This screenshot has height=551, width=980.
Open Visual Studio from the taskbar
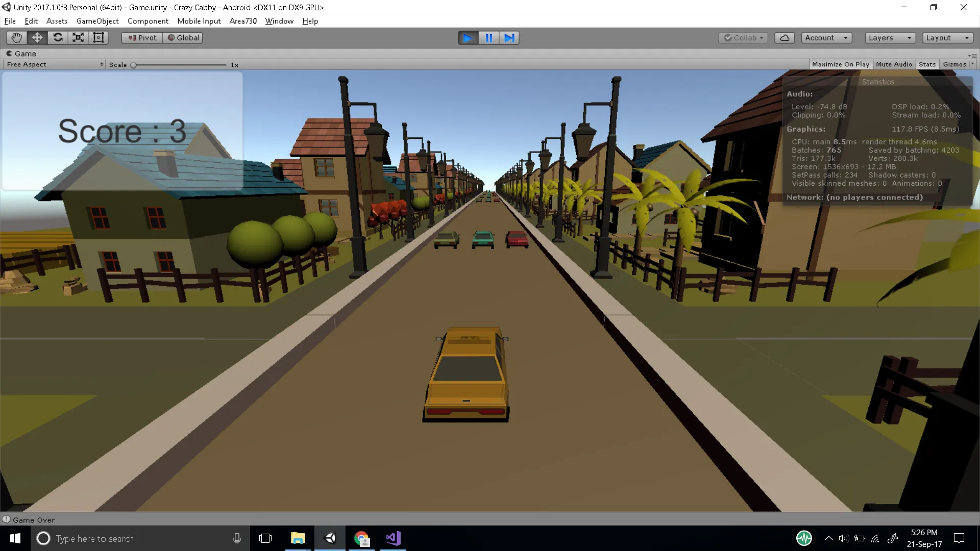[393, 538]
